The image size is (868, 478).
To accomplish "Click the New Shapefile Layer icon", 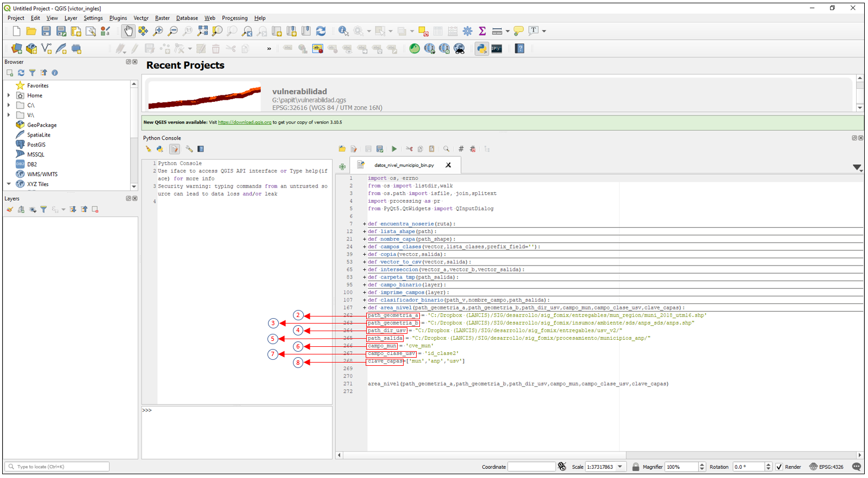I will pos(47,49).
